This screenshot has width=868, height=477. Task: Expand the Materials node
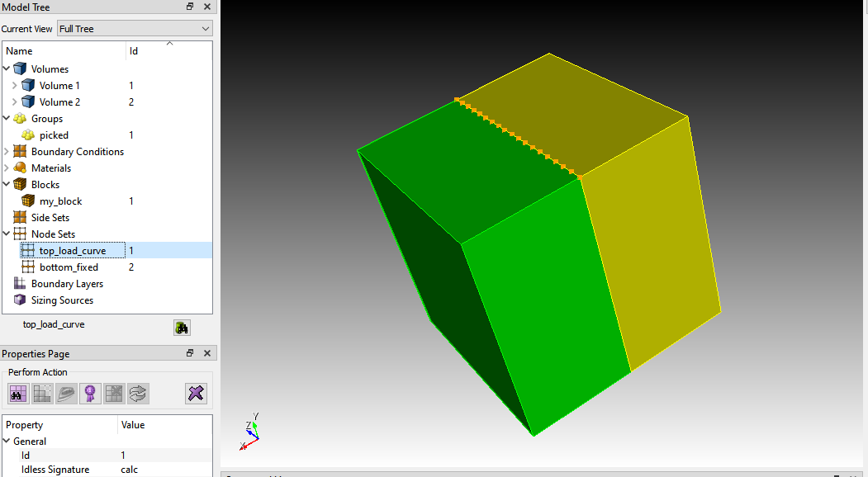coord(7,168)
